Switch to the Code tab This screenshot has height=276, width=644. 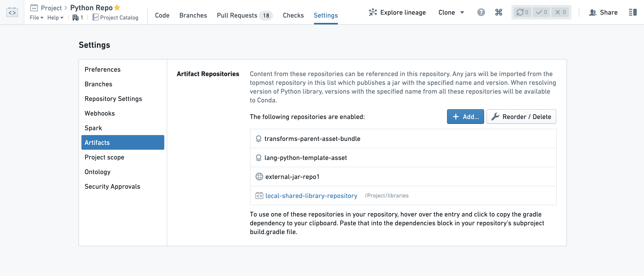pos(162,15)
